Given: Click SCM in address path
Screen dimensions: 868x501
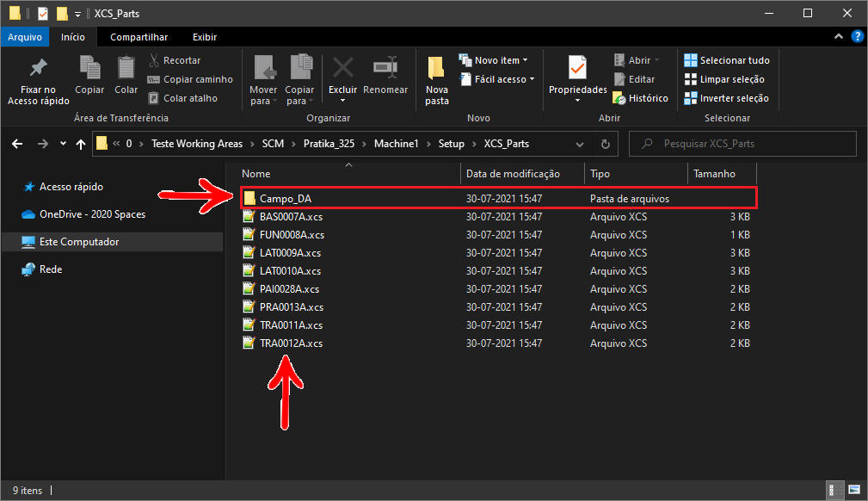Looking at the screenshot, I should 273,144.
